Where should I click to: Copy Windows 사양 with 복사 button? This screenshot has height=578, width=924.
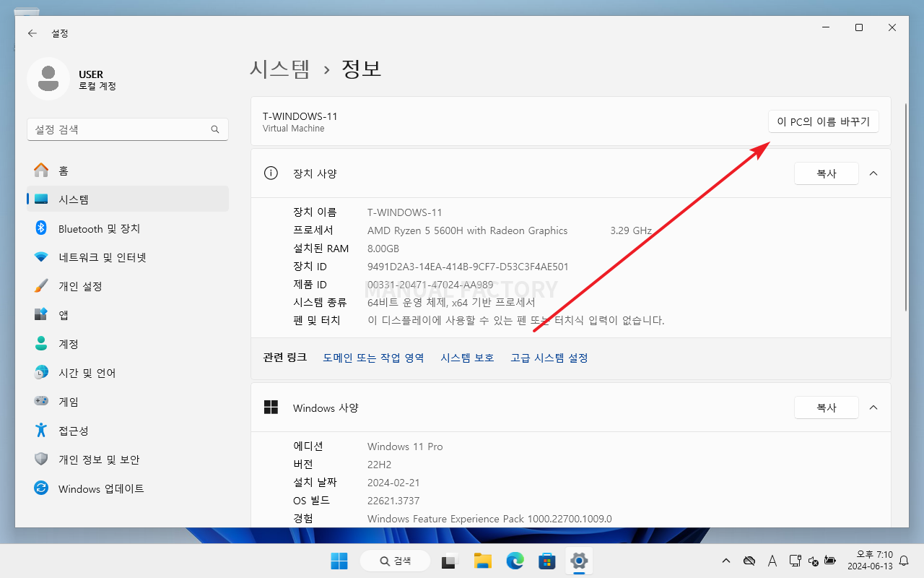pyautogui.click(x=827, y=407)
